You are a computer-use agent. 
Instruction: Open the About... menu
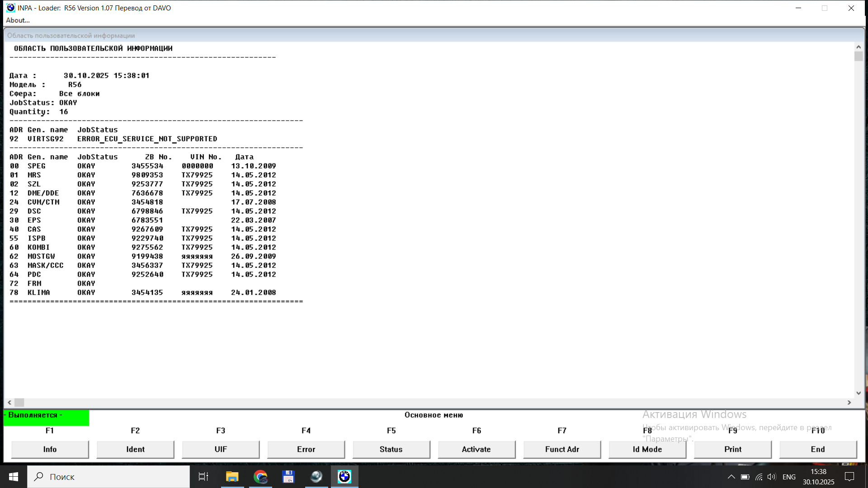point(18,20)
